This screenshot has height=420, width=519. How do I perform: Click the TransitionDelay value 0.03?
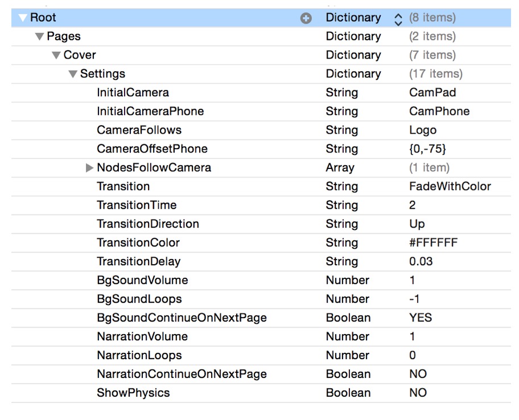pyautogui.click(x=423, y=261)
